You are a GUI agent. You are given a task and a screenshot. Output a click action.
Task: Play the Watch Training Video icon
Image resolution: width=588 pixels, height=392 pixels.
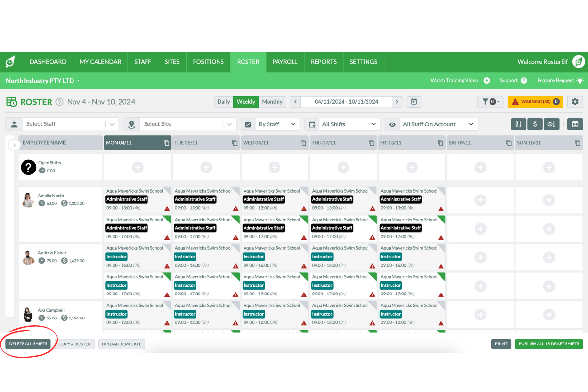click(487, 81)
